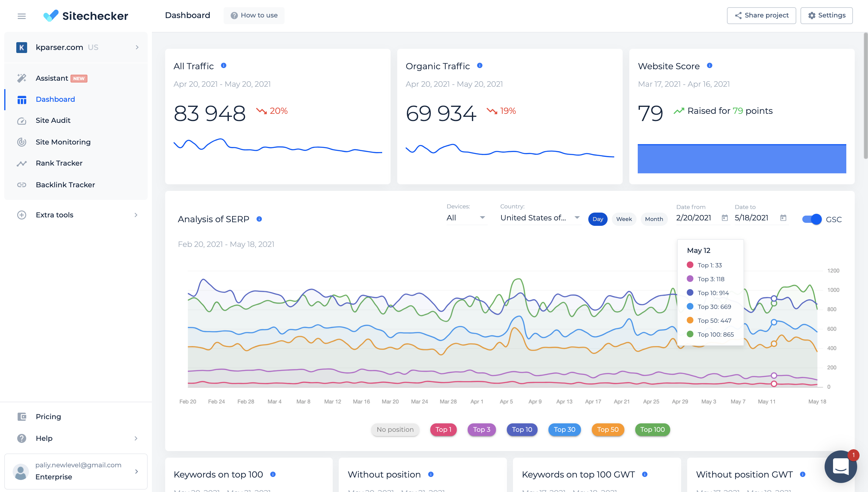Toggle the Top 30 legend series
Screen dimensions: 868x492
coord(565,429)
